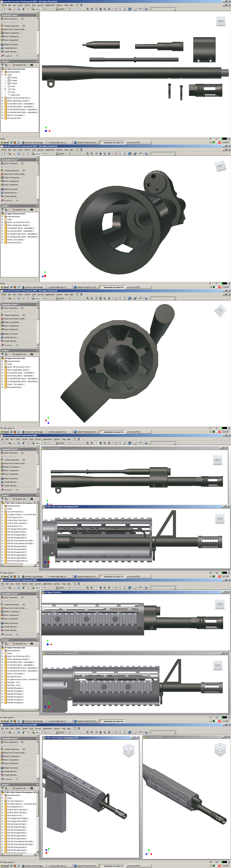231x868 pixels.
Task: Click Sketch button in the 2:22 PM window toolbar
Action: [60, 9]
